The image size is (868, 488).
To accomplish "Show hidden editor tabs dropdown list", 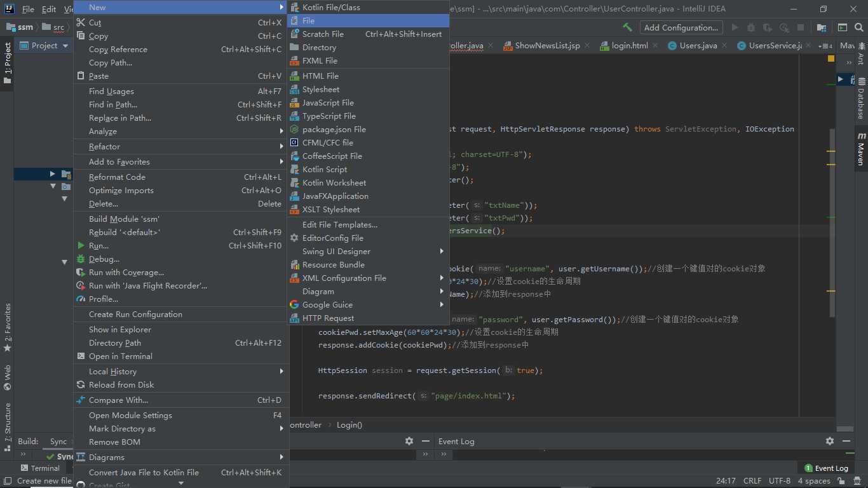I will click(x=825, y=46).
